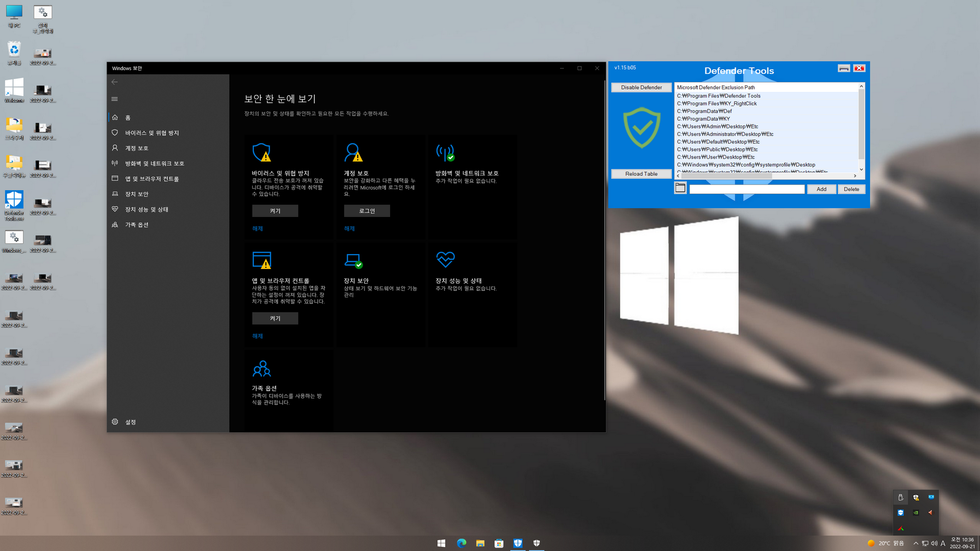Click the account protection person warning card icon
Image resolution: width=980 pixels, height=551 pixels.
click(353, 153)
